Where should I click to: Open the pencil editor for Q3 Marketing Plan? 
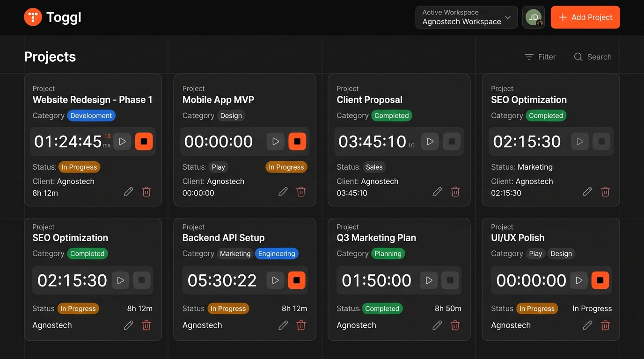point(437,325)
